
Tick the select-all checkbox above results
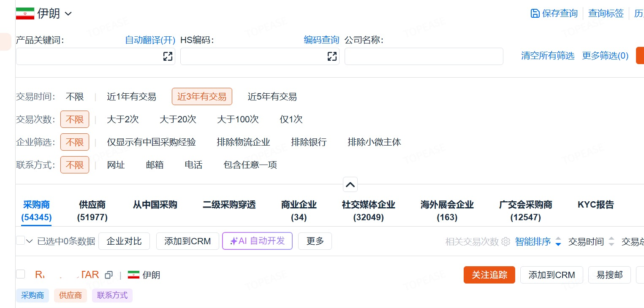point(20,241)
